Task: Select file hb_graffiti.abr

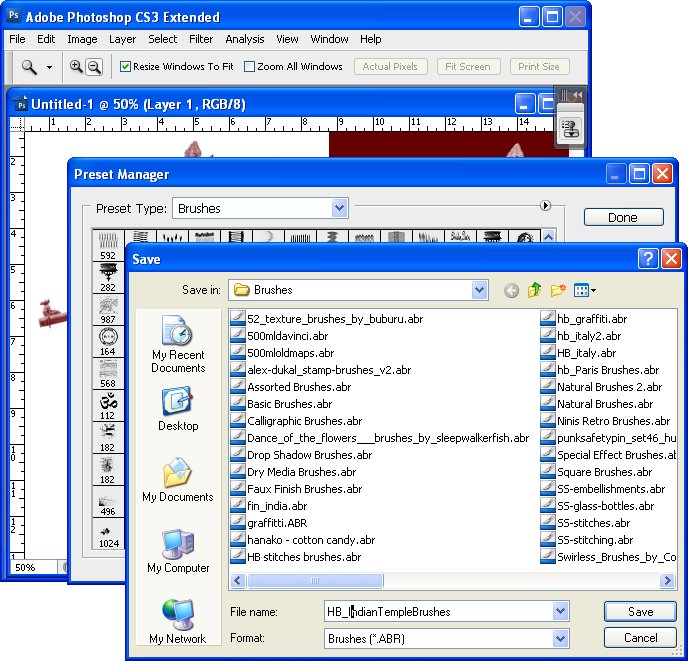Action: point(584,319)
